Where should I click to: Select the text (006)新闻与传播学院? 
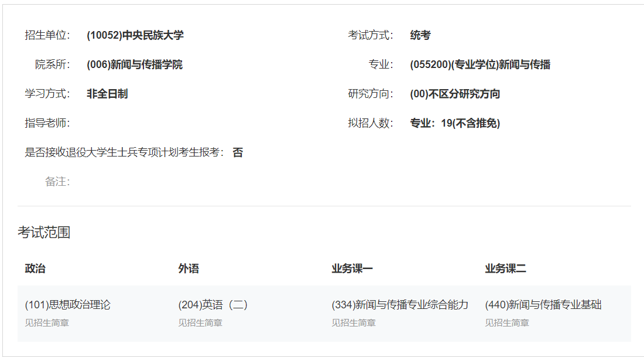pyautogui.click(x=135, y=64)
